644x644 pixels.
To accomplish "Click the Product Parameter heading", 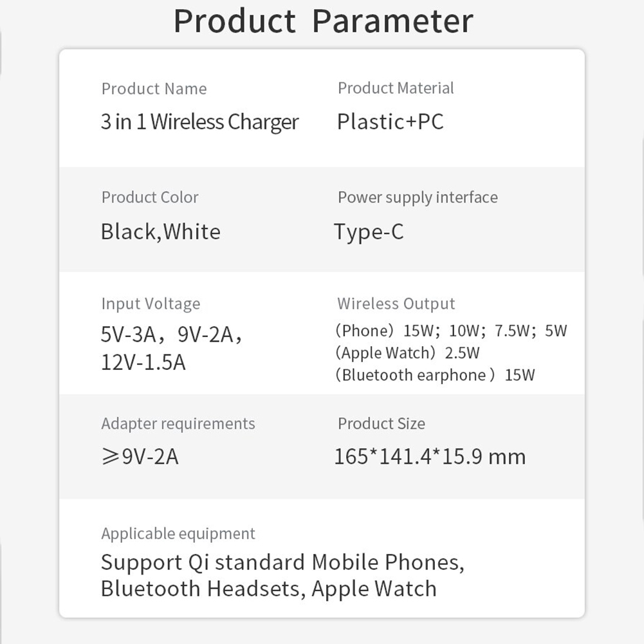I will [x=323, y=21].
